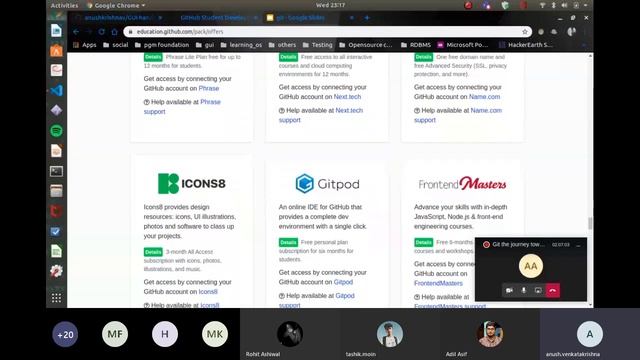Image resolution: width=640 pixels, height=360 pixels.
Task: Toggle camera in the call mini window
Action: click(509, 290)
